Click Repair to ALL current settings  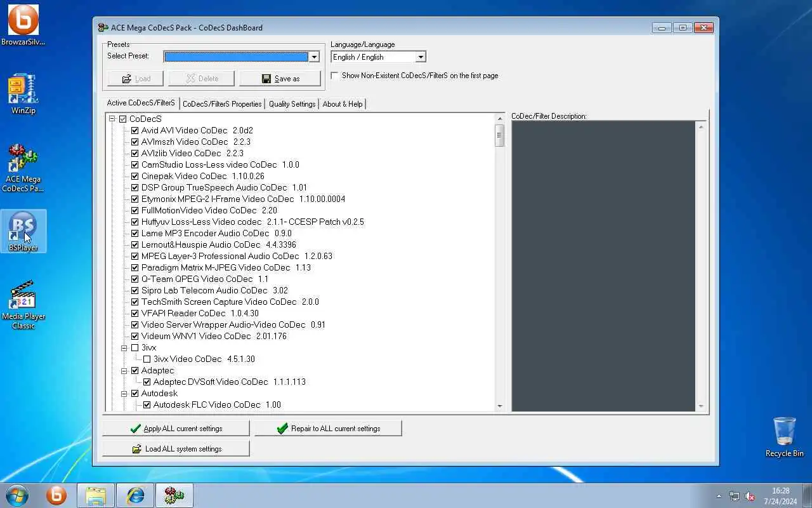pyautogui.click(x=328, y=429)
